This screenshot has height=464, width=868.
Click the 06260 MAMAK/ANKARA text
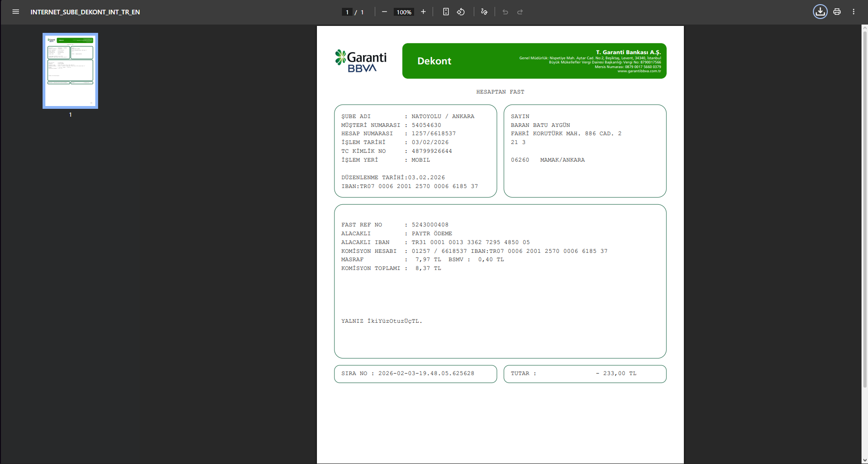pos(548,160)
